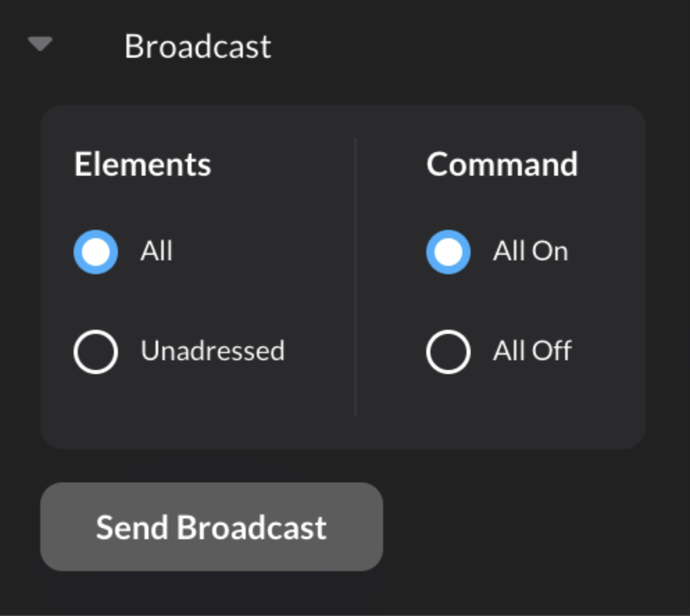
Task: Click the gray down-pointing triangle icon
Action: pos(40,44)
